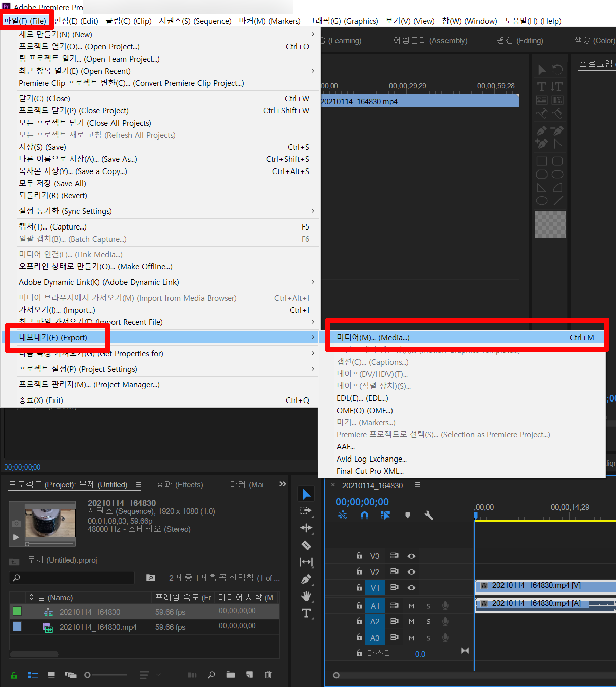Image resolution: width=616 pixels, height=687 pixels.
Task: Select the Slip tool
Action: click(306, 562)
